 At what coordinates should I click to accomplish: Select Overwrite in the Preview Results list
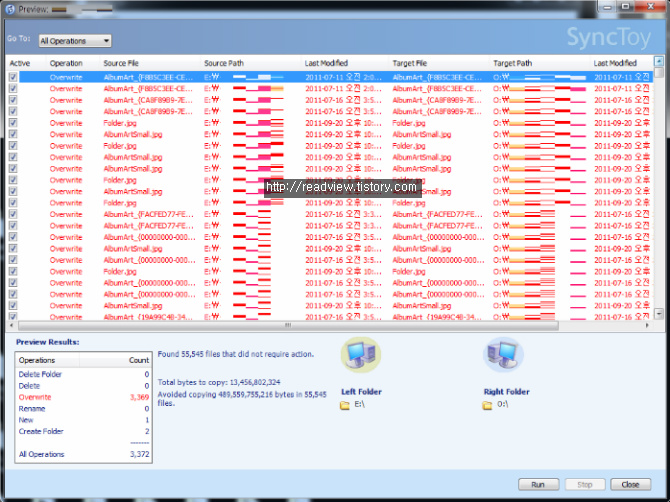click(x=35, y=396)
